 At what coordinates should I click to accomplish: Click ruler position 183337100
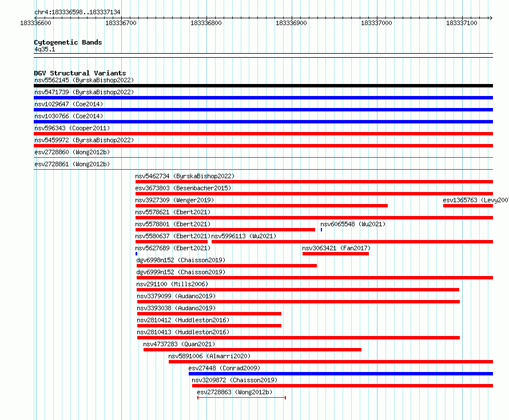462,23
